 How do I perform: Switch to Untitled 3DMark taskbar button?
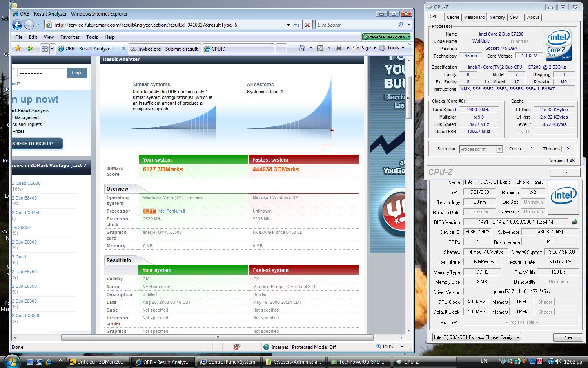[99, 361]
